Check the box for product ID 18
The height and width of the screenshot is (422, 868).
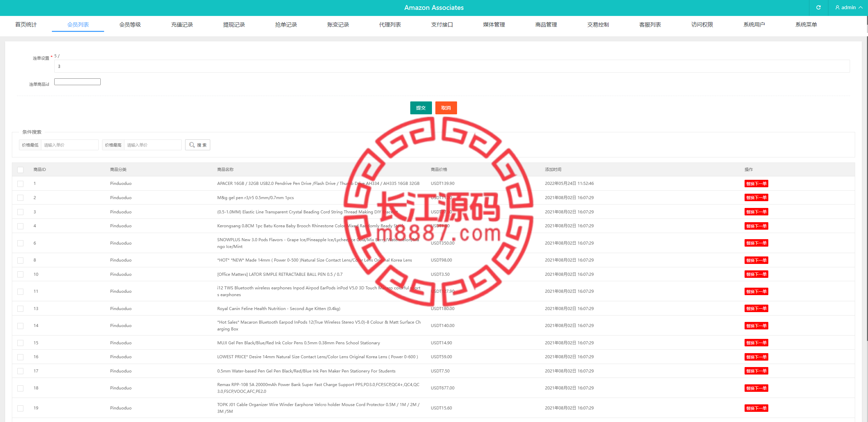click(x=20, y=388)
